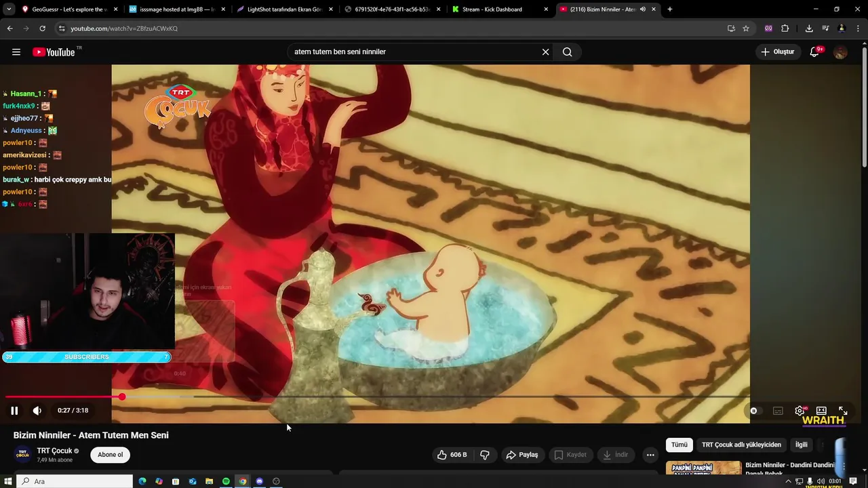The height and width of the screenshot is (488, 868).
Task: Bookmark this page with the star
Action: (746, 28)
